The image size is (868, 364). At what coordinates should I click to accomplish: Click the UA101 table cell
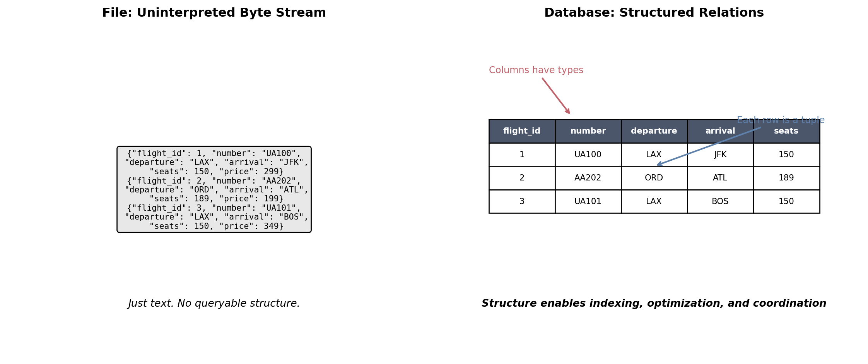coord(588,202)
